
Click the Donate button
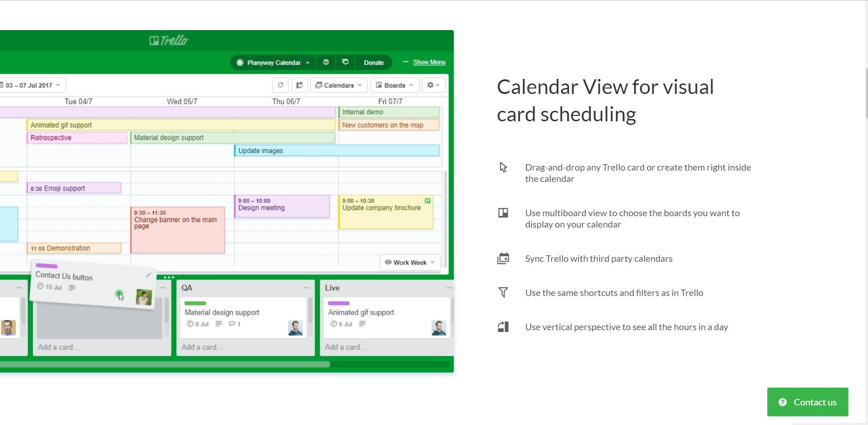point(374,62)
